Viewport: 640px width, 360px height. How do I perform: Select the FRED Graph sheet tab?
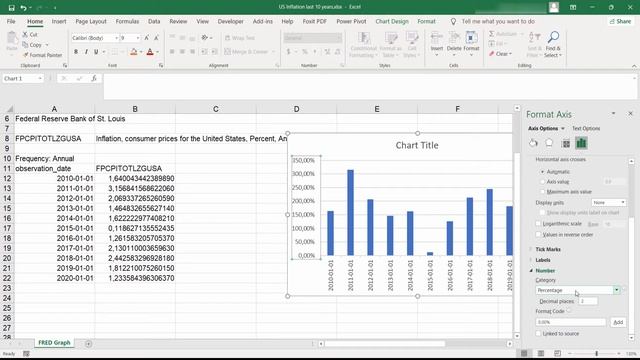(54, 343)
